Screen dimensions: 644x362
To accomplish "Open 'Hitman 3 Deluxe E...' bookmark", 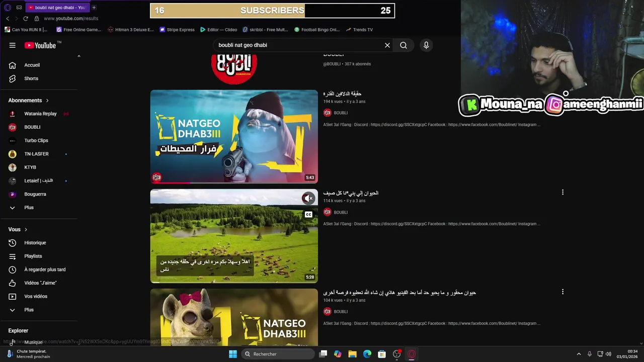I will pos(131,30).
